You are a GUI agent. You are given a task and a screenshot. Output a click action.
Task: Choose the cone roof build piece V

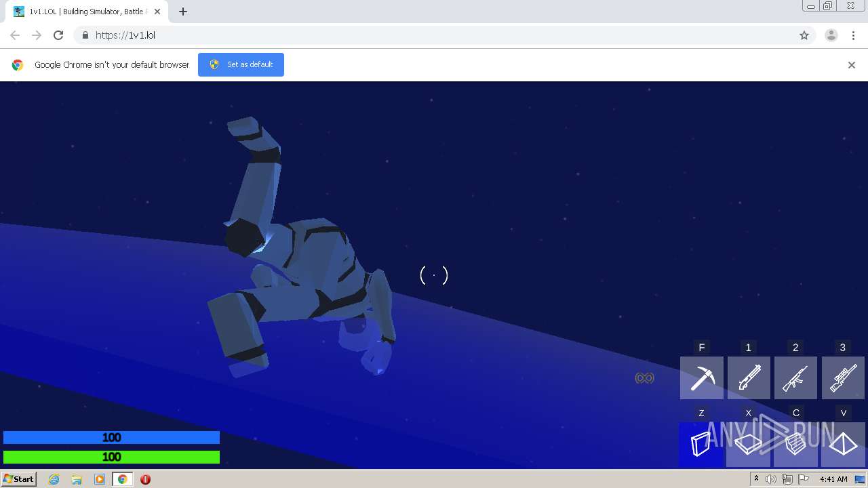(x=843, y=445)
